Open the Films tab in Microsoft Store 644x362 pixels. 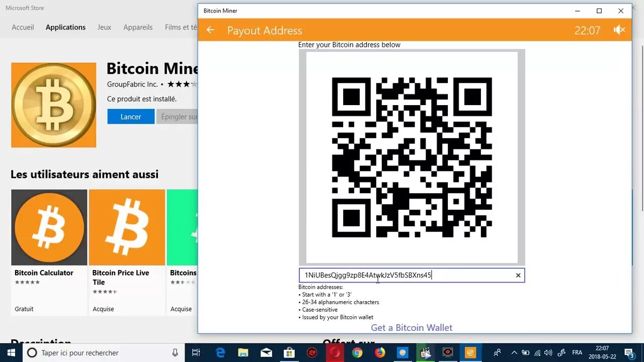(181, 27)
